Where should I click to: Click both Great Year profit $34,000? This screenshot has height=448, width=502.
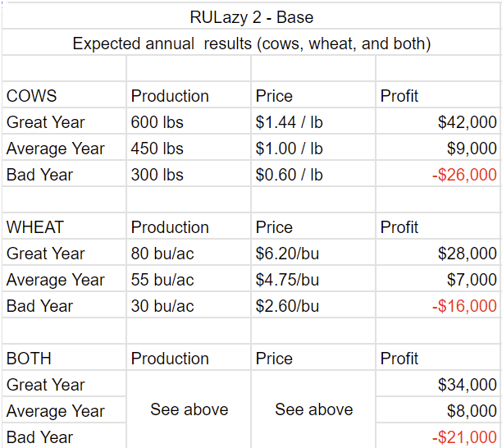pos(467,385)
